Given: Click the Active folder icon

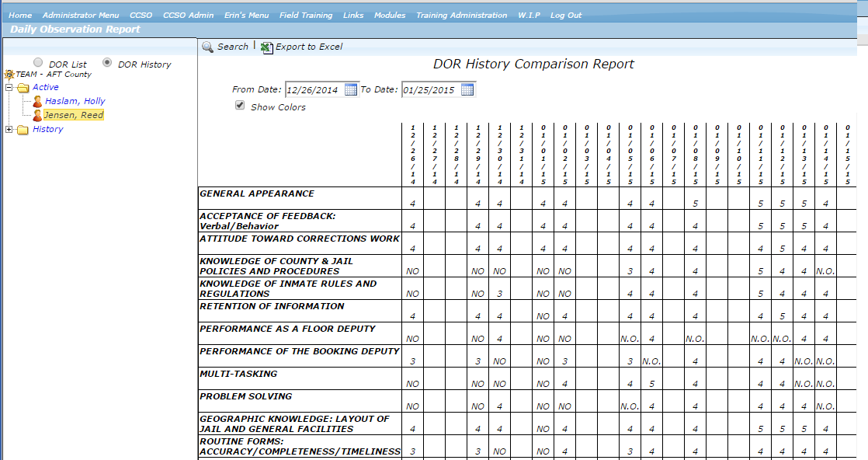Looking at the screenshot, I should (x=23, y=88).
